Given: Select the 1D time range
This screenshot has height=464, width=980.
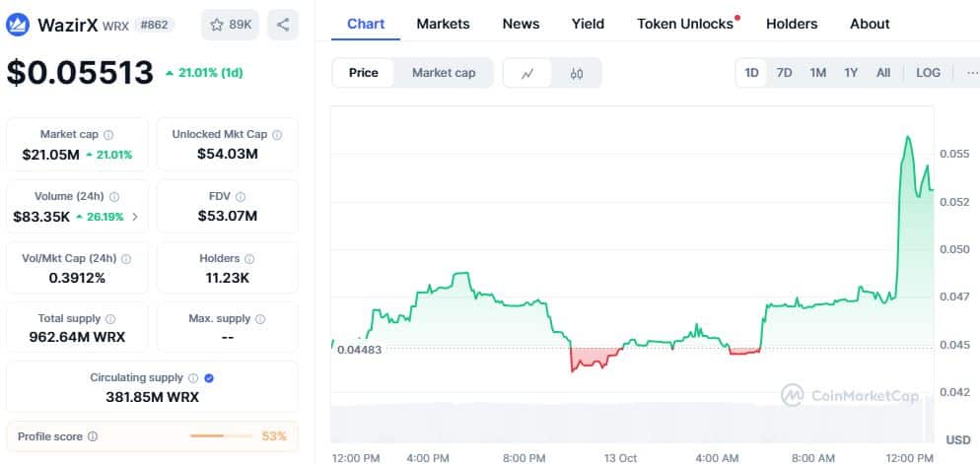Looking at the screenshot, I should 751,73.
